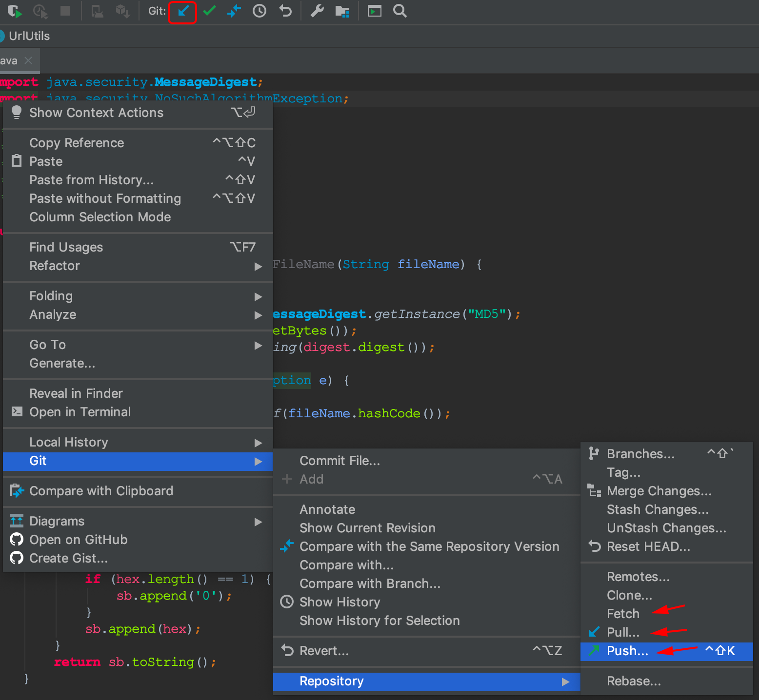Choose Compare with Clipboard
Viewport: 759px width, 700px height.
click(138, 491)
